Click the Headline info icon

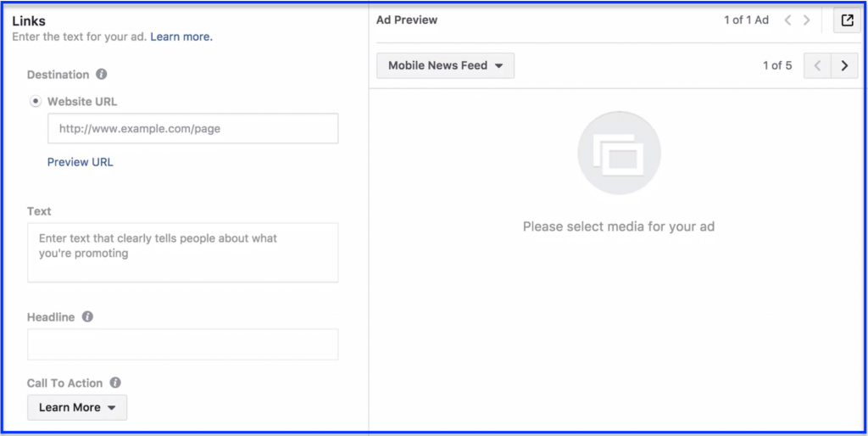click(x=87, y=317)
